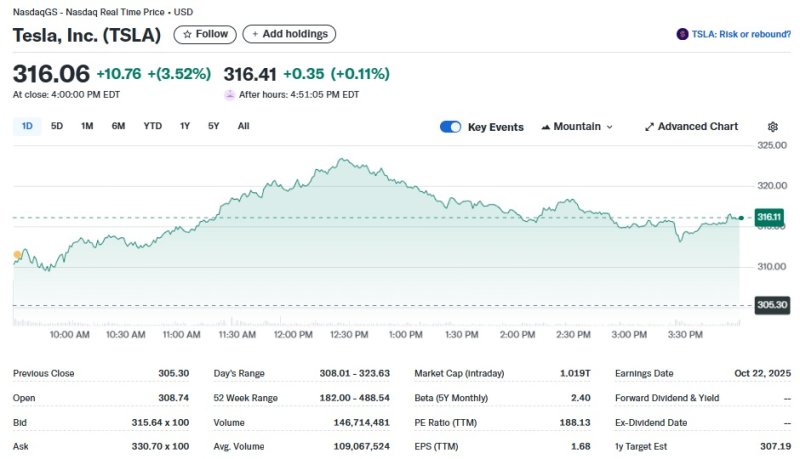Screen dimensions: 800x459
Task: Click the after hours price 316.41
Action: (x=250, y=74)
